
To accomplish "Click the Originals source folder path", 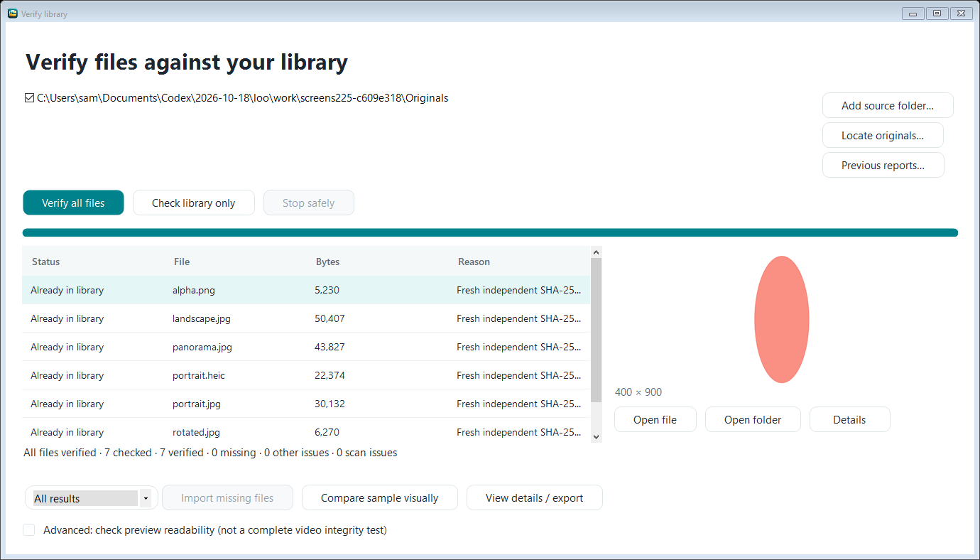I will 242,98.
